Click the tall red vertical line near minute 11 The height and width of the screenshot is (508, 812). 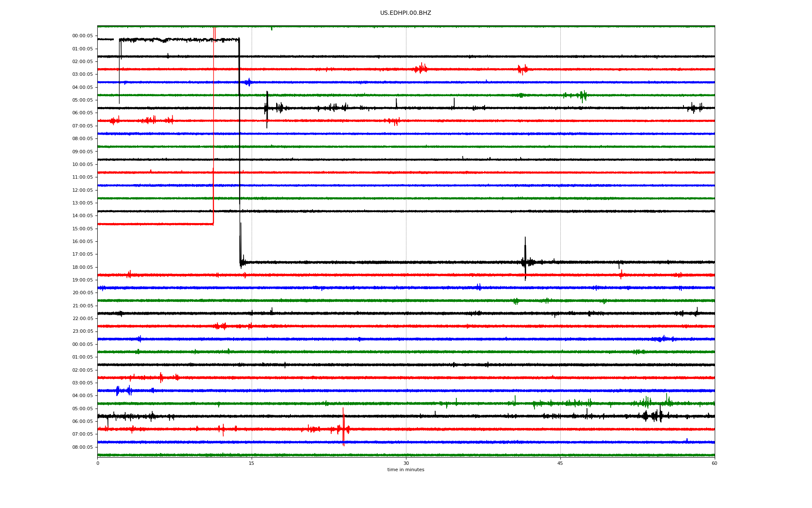(214, 125)
